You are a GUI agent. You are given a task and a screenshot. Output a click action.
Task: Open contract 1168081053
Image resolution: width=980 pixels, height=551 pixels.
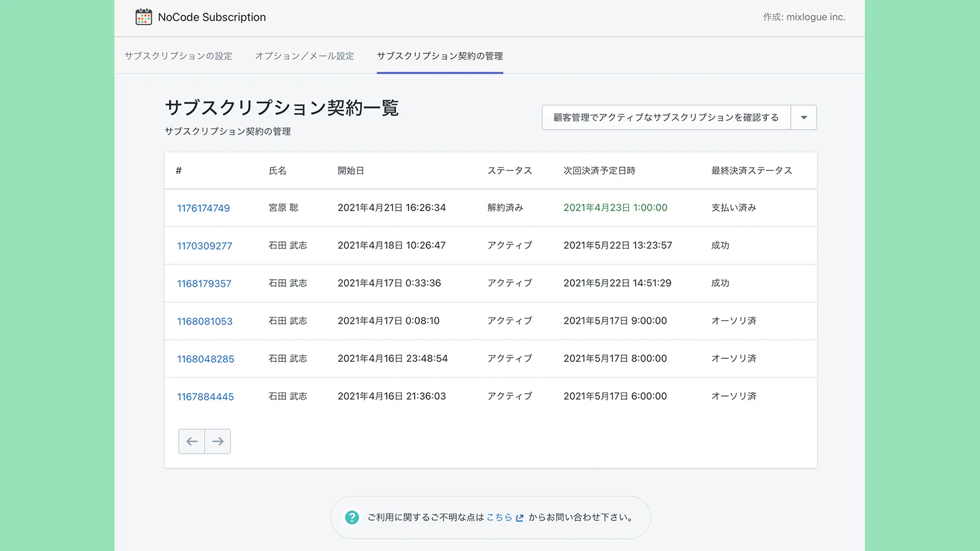tap(205, 321)
